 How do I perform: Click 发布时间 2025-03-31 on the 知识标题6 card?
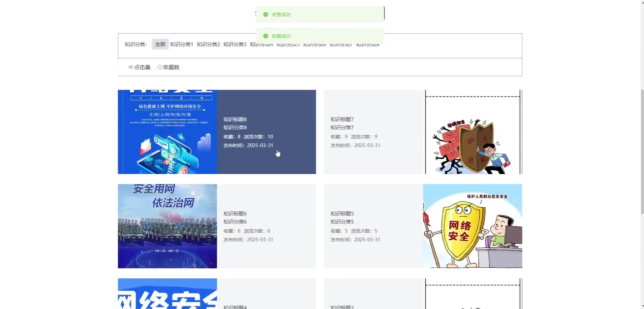pos(248,240)
